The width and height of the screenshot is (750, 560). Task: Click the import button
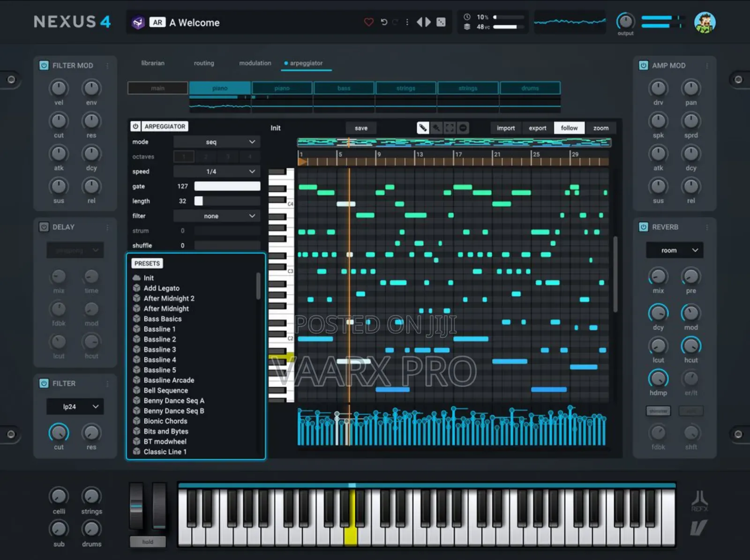506,128
